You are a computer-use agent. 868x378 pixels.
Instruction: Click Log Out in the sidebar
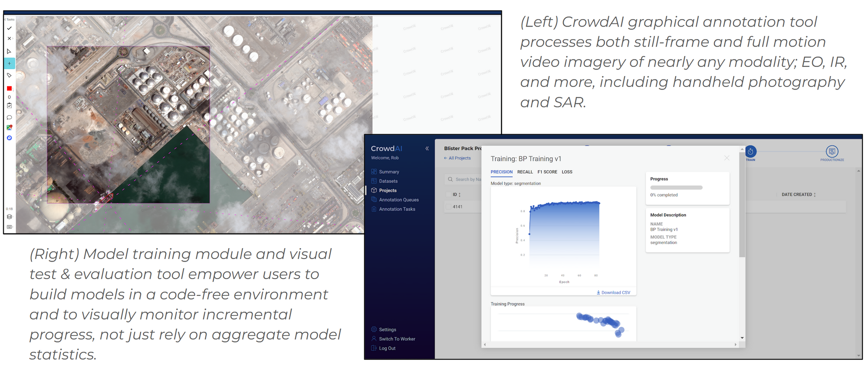(x=387, y=348)
